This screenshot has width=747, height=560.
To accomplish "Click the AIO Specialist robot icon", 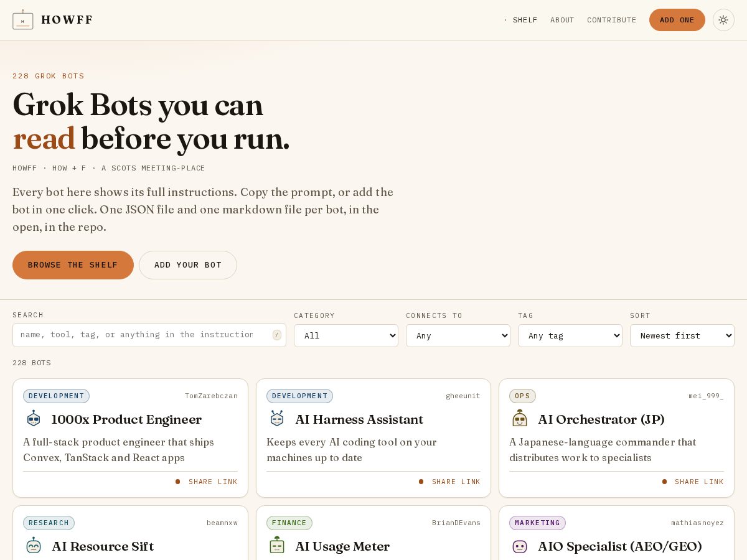I will 520,546.
